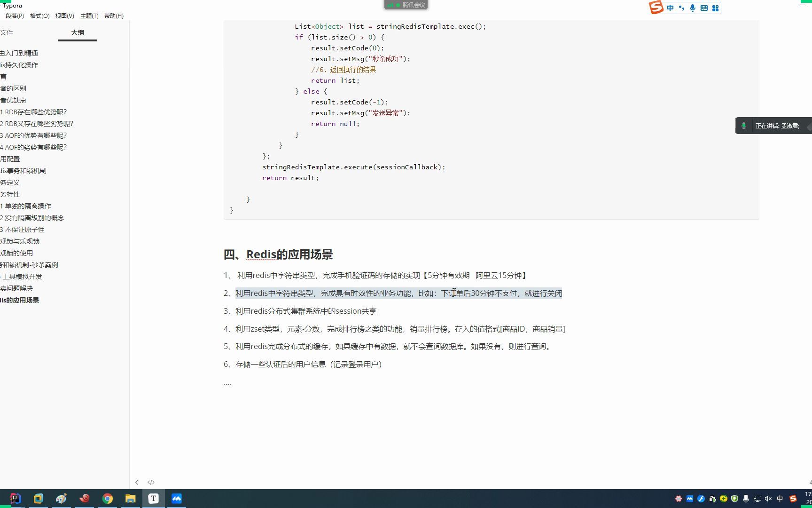Viewport: 812px width, 508px height.
Task: Switch the sidebar to the 文件 tab
Action: pyautogui.click(x=7, y=32)
